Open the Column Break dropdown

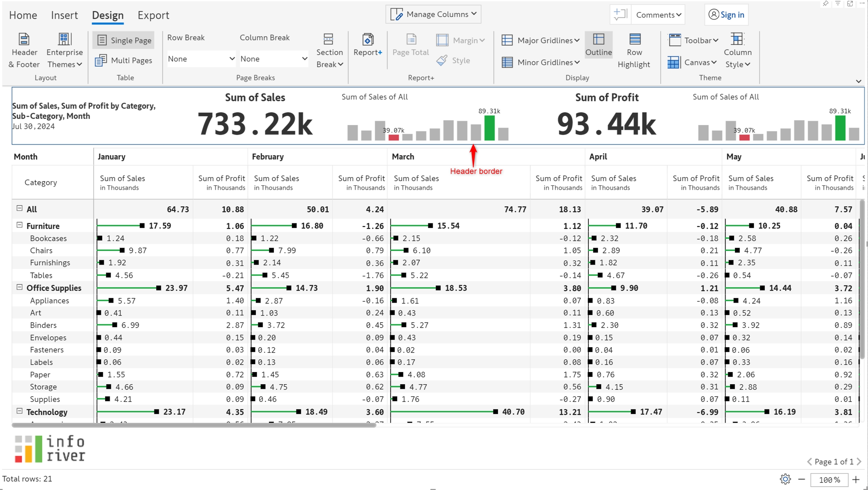tap(274, 59)
